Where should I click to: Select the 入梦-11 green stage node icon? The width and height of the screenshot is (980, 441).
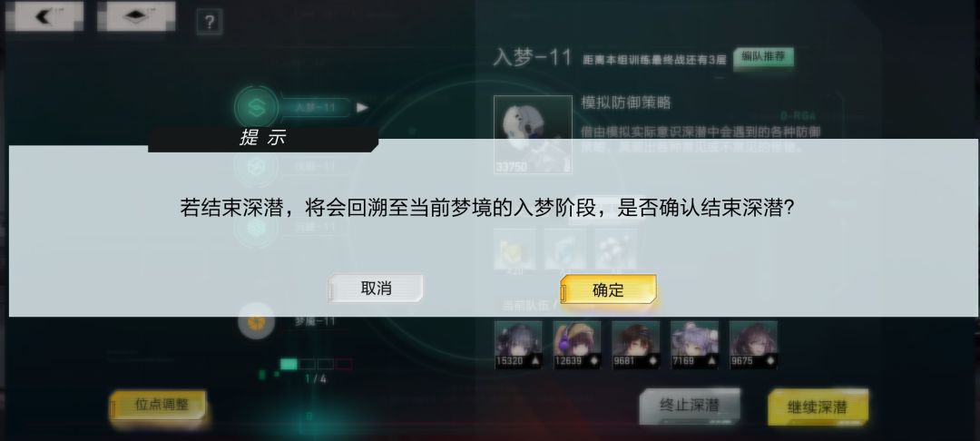(256, 107)
